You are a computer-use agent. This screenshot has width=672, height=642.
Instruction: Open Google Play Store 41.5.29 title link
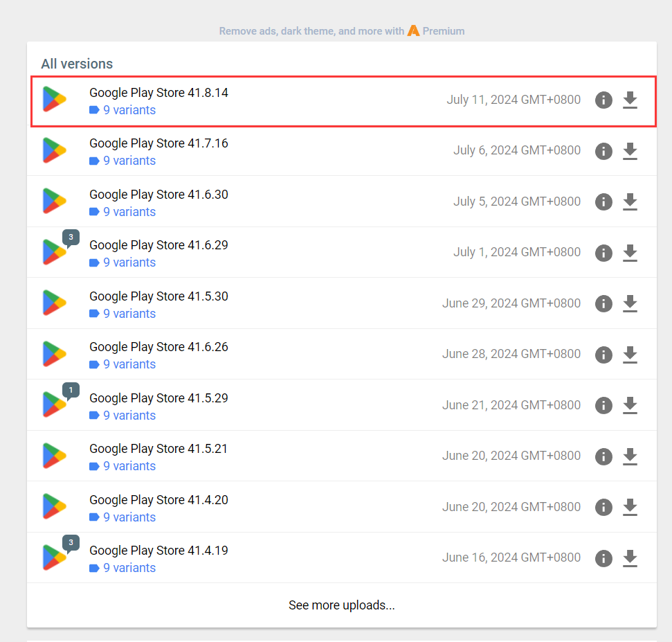point(158,398)
